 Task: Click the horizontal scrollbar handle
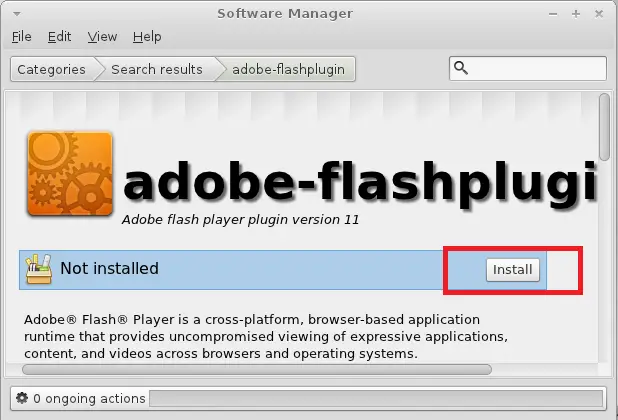pyautogui.click(x=257, y=370)
